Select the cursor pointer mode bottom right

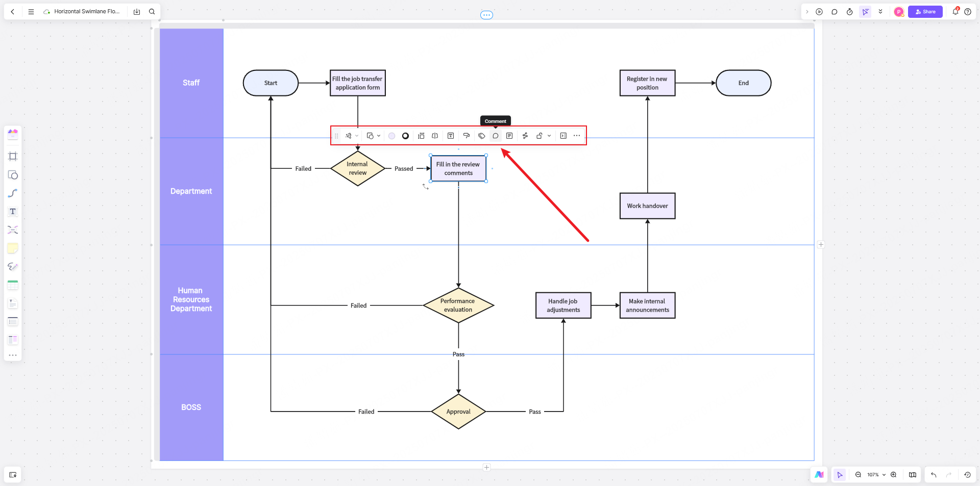pos(840,474)
